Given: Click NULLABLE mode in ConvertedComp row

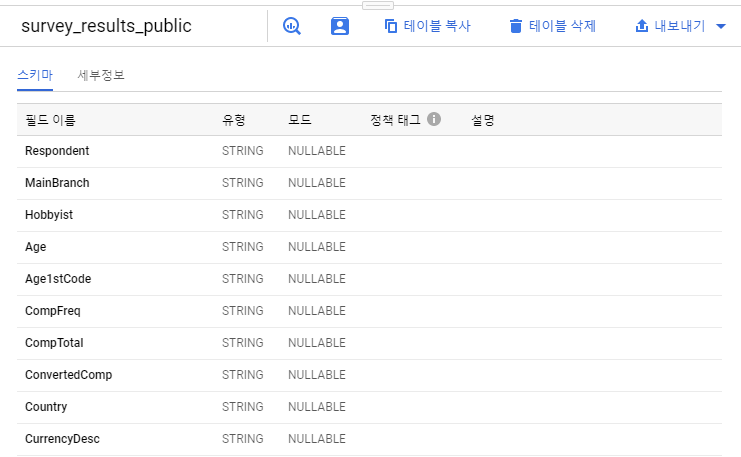Looking at the screenshot, I should 317,375.
